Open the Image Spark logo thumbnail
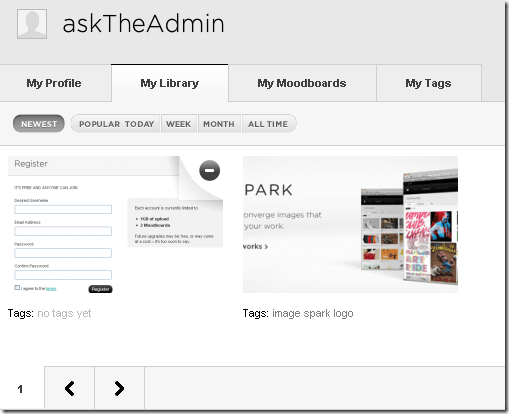509x414 pixels. [x=350, y=225]
